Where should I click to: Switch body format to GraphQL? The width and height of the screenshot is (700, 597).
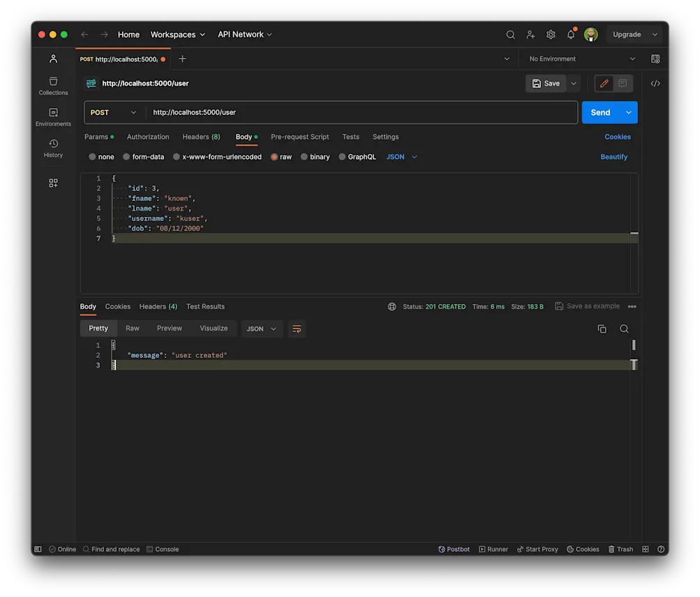357,156
